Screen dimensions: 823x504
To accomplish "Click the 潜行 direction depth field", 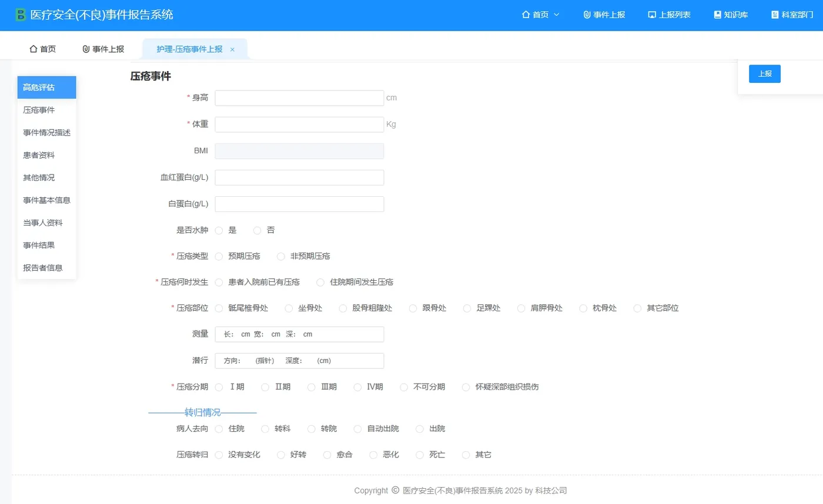I will pos(299,361).
